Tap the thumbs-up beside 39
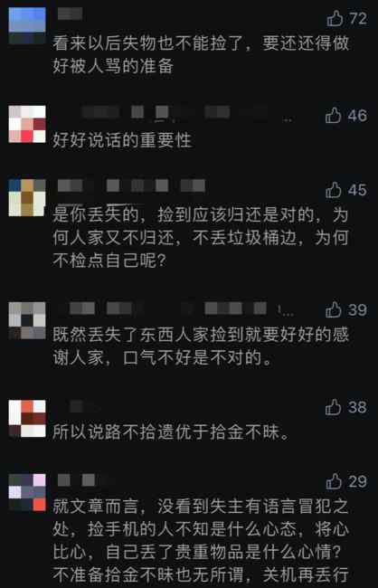This screenshot has width=378, height=588. coord(334,309)
